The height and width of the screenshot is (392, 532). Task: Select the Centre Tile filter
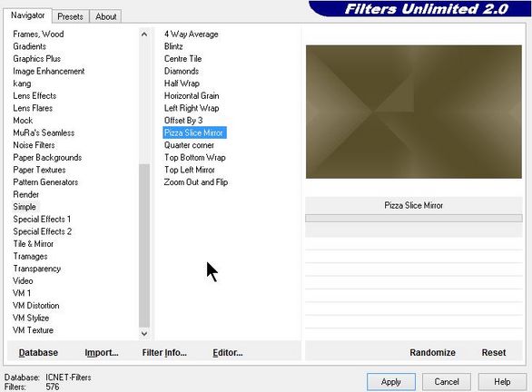pyautogui.click(x=182, y=59)
